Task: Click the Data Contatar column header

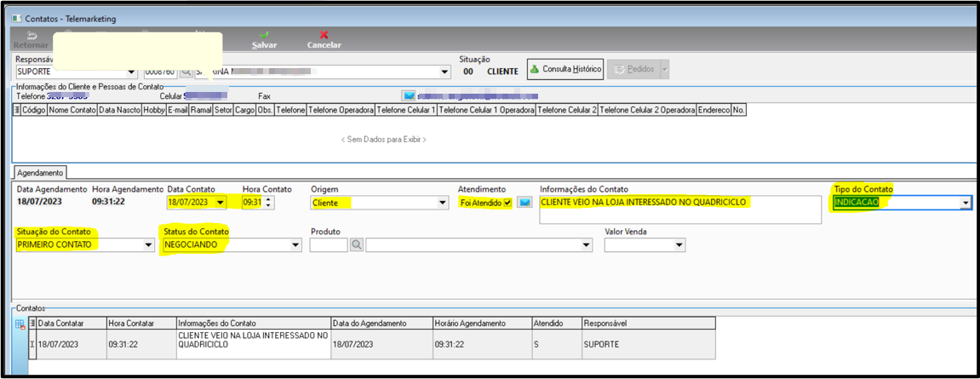Action: click(x=72, y=324)
